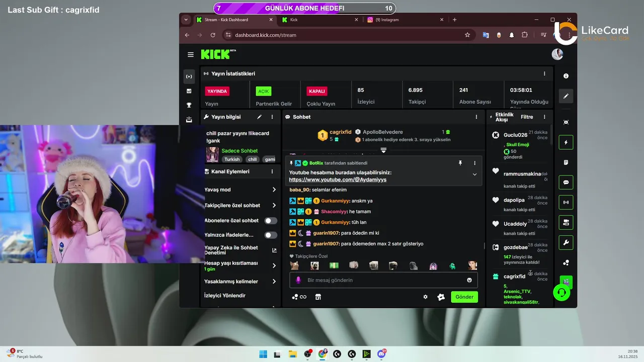Open the emoji picker in message box
Image resolution: width=644 pixels, height=362 pixels.
[x=469, y=280]
